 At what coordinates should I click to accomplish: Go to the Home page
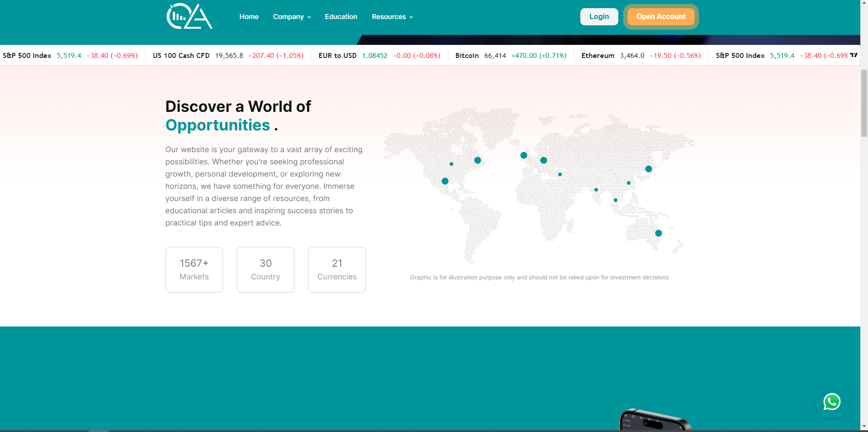point(249,17)
